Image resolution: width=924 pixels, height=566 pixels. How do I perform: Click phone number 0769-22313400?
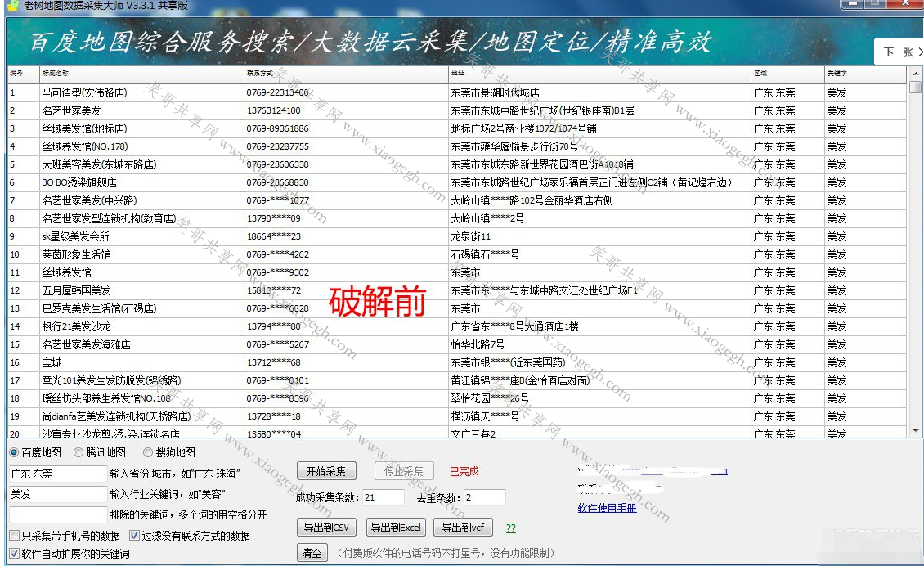[x=277, y=92]
